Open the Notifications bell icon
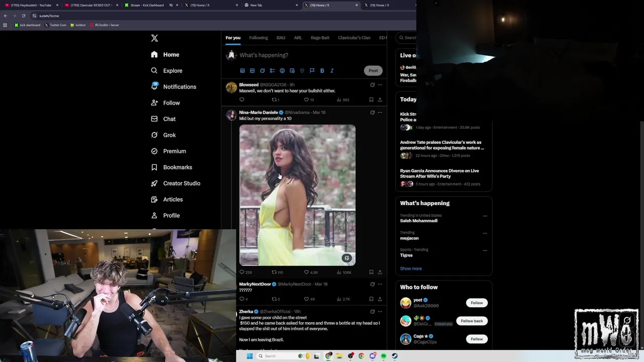Image resolution: width=644 pixels, height=362 pixels. point(154,86)
